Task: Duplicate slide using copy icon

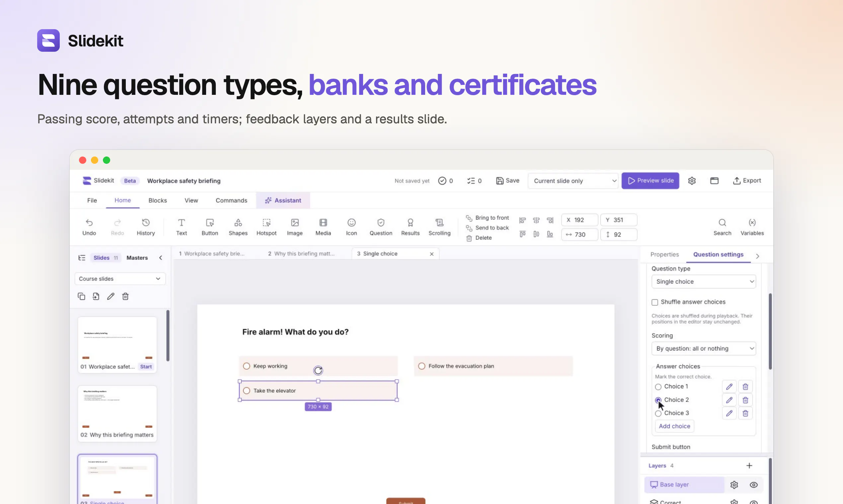Action: click(81, 296)
